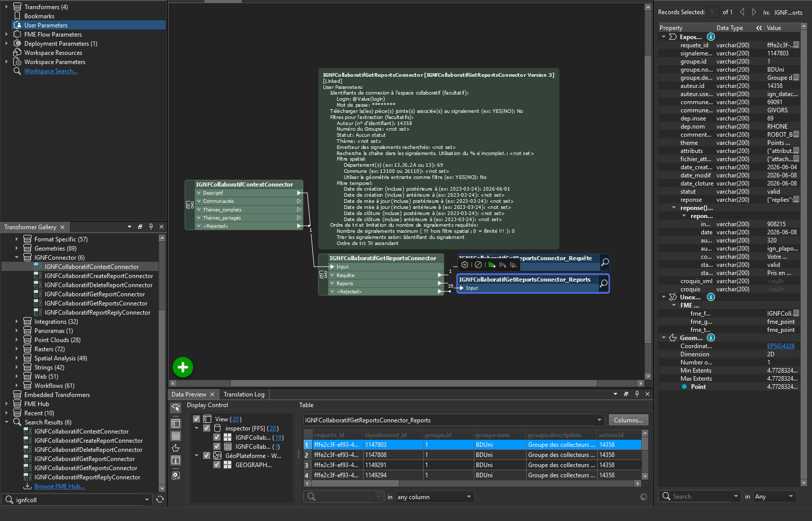Image resolution: width=812 pixels, height=521 pixels.
Task: Toggle graphics view icon in Data Preview
Action: tap(176, 448)
